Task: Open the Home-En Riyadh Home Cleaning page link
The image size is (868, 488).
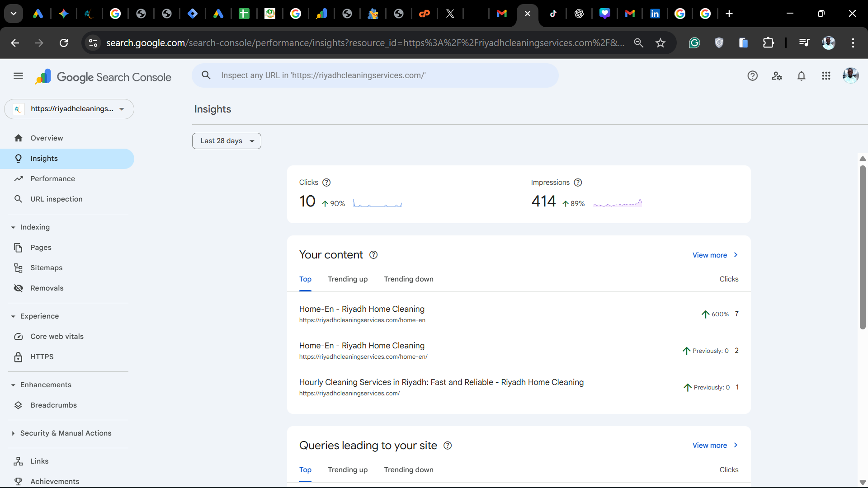Action: click(x=362, y=309)
